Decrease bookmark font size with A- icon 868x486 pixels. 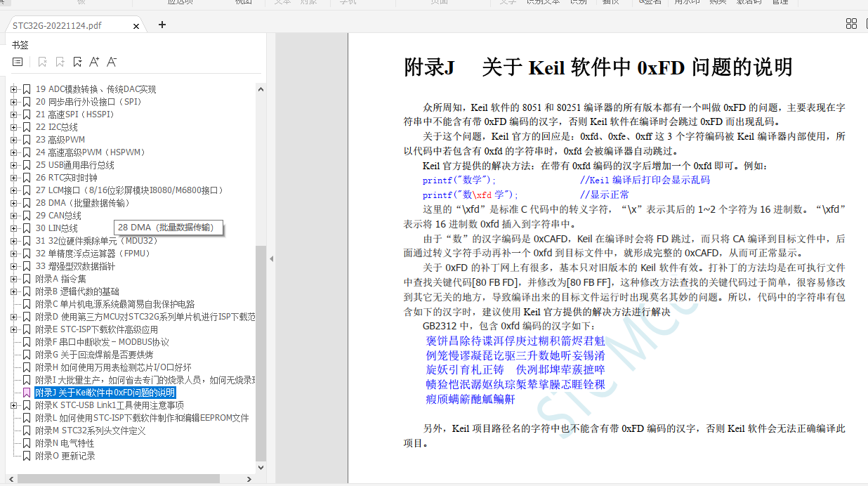tap(112, 62)
